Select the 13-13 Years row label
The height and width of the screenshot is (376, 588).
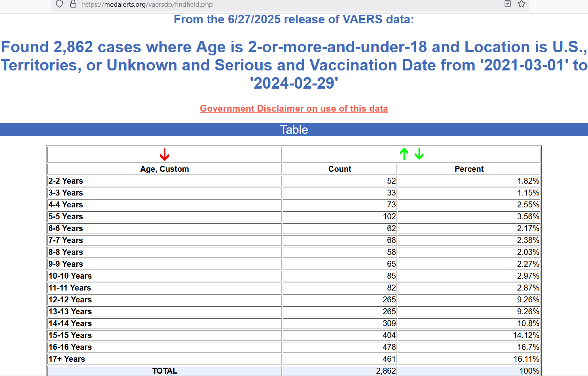[70, 311]
